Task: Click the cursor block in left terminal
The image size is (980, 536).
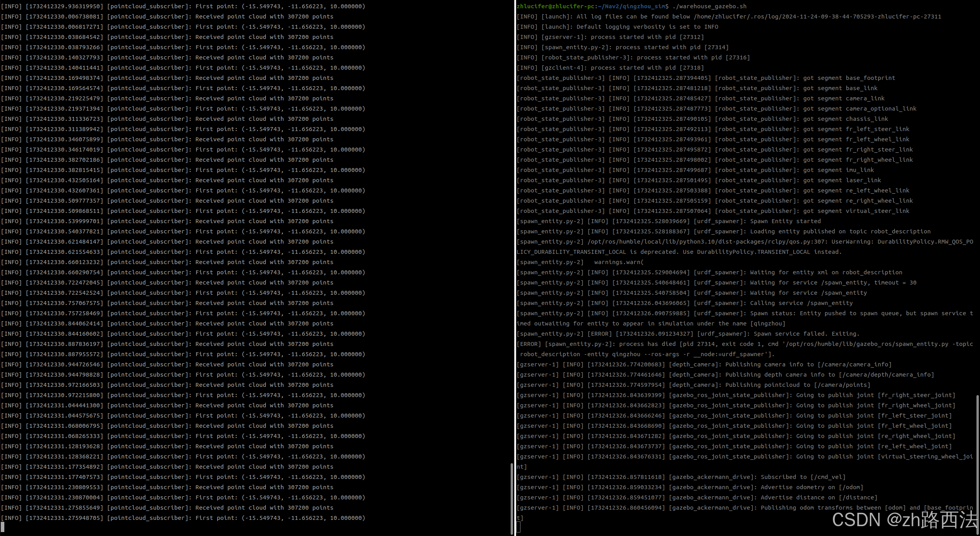Action: (x=3, y=527)
